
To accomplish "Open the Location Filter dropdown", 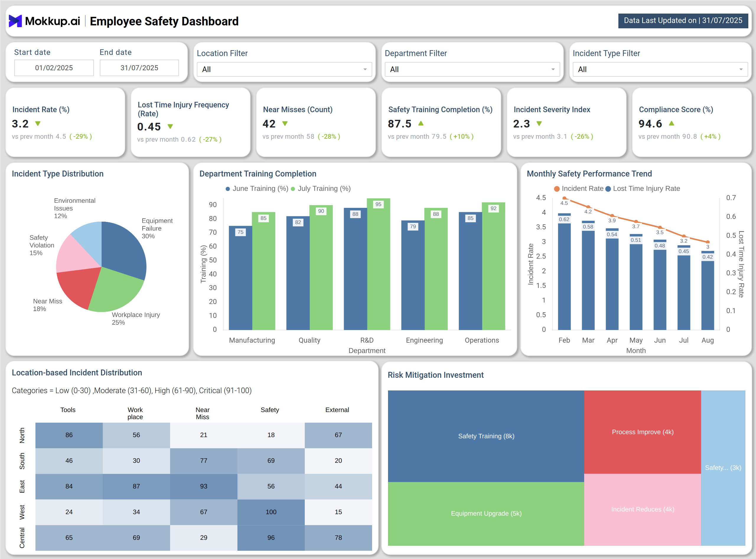I will 284,69.
